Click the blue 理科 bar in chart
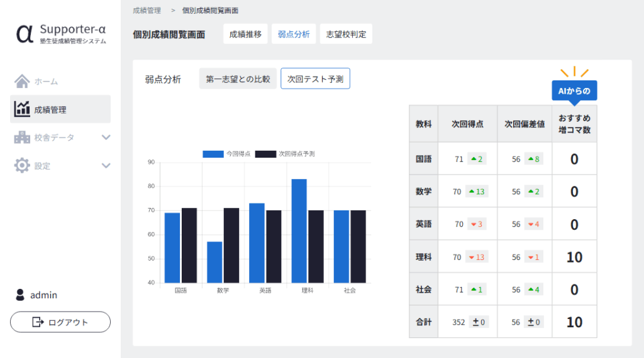Image resolution: width=644 pixels, height=358 pixels. [x=299, y=231]
